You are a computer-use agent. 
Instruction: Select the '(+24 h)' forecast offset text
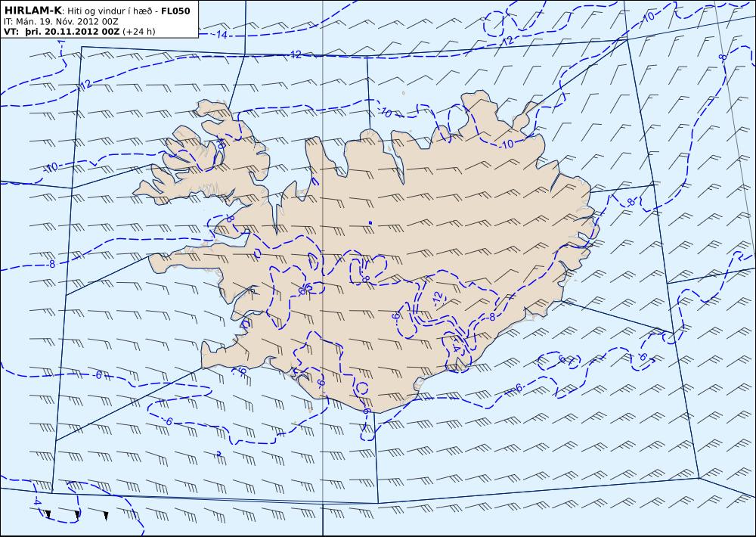pos(139,31)
